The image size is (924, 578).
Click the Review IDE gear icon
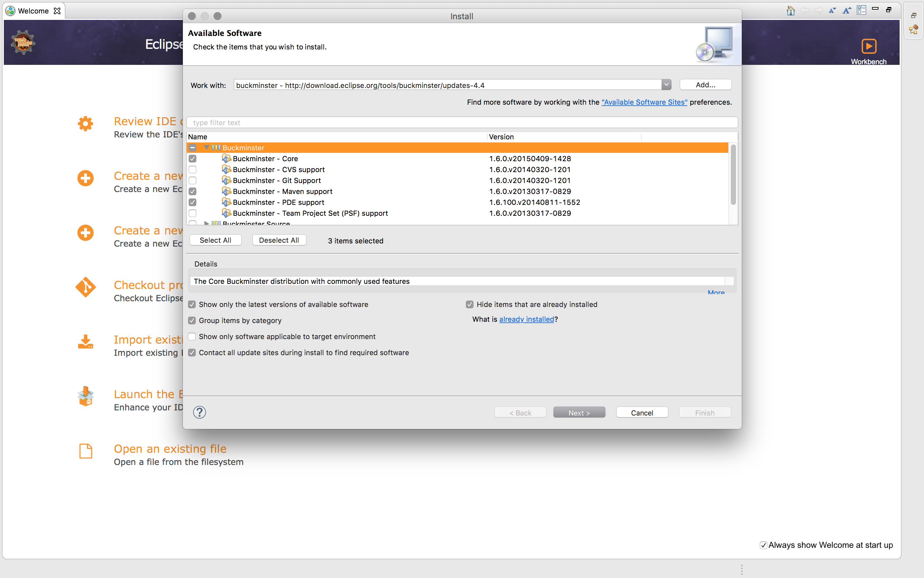click(x=85, y=124)
